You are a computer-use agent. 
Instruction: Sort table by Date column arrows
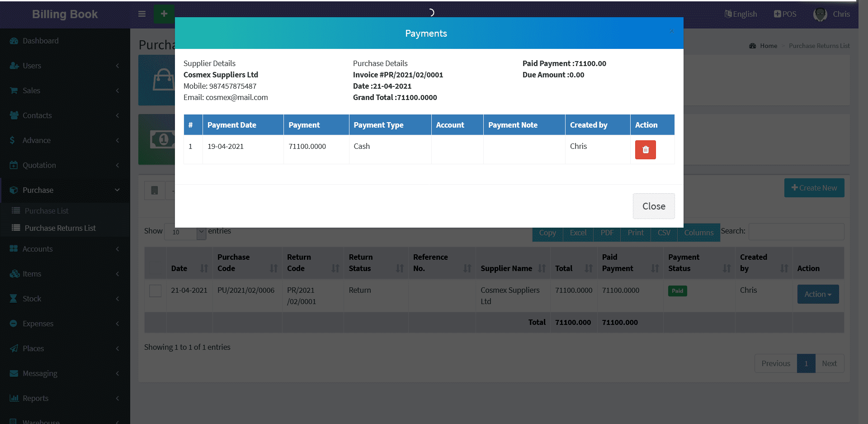(204, 268)
